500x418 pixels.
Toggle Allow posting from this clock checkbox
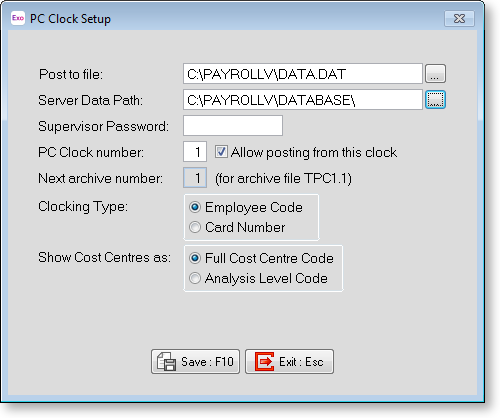pyautogui.click(x=221, y=152)
